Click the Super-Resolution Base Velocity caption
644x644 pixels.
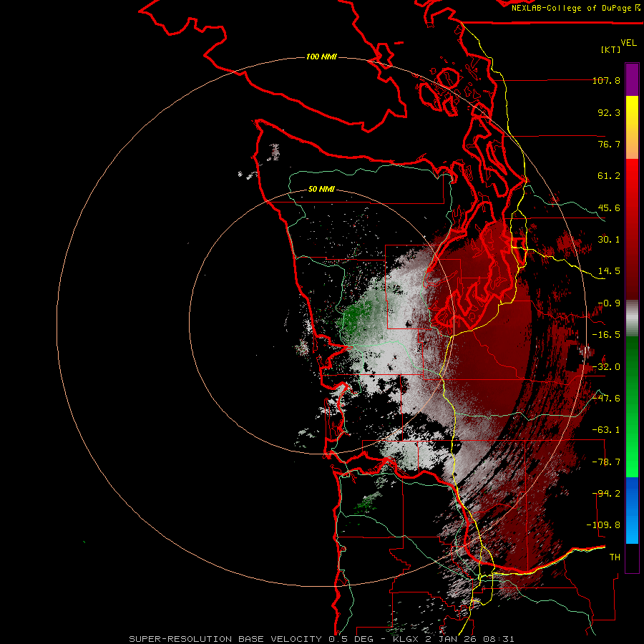[x=321, y=639]
